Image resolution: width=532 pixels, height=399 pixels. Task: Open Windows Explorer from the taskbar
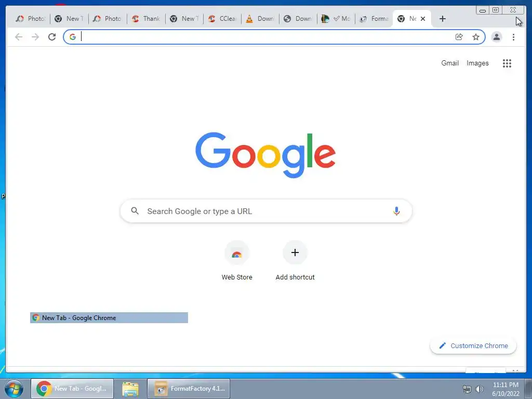point(130,389)
